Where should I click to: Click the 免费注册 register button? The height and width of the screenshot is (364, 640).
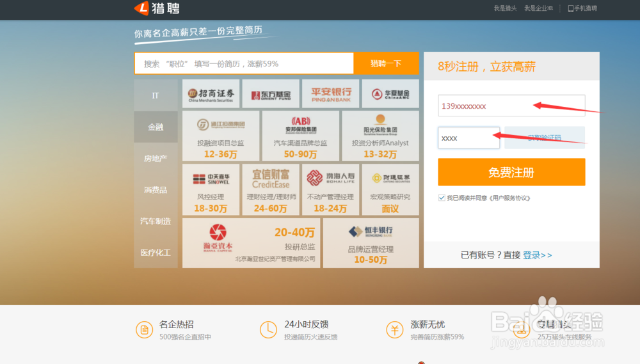511,172
